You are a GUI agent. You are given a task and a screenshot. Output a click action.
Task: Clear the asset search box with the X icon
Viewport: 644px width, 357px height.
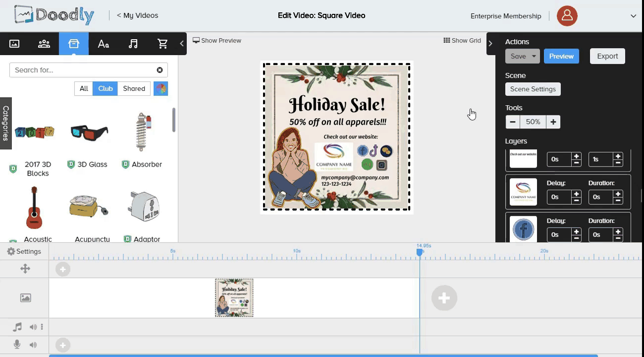(x=160, y=70)
